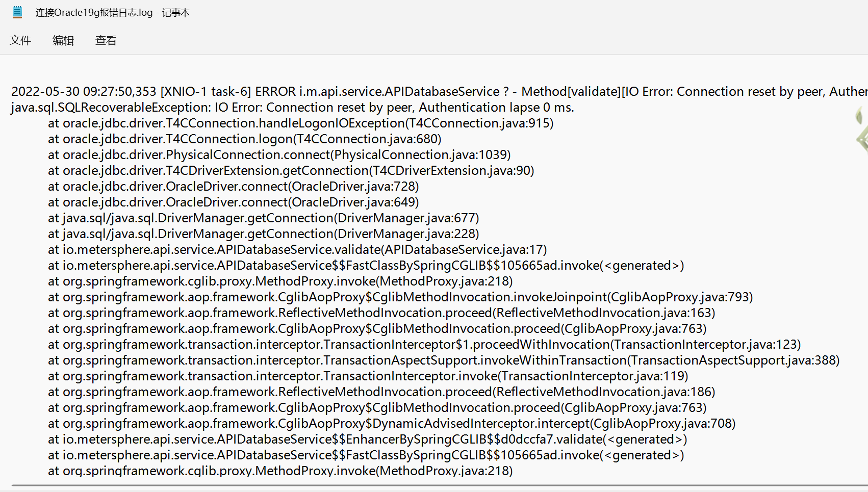Click the T4CDriverExtension.getConnection line
The width and height of the screenshot is (868, 492).
pyautogui.click(x=291, y=170)
